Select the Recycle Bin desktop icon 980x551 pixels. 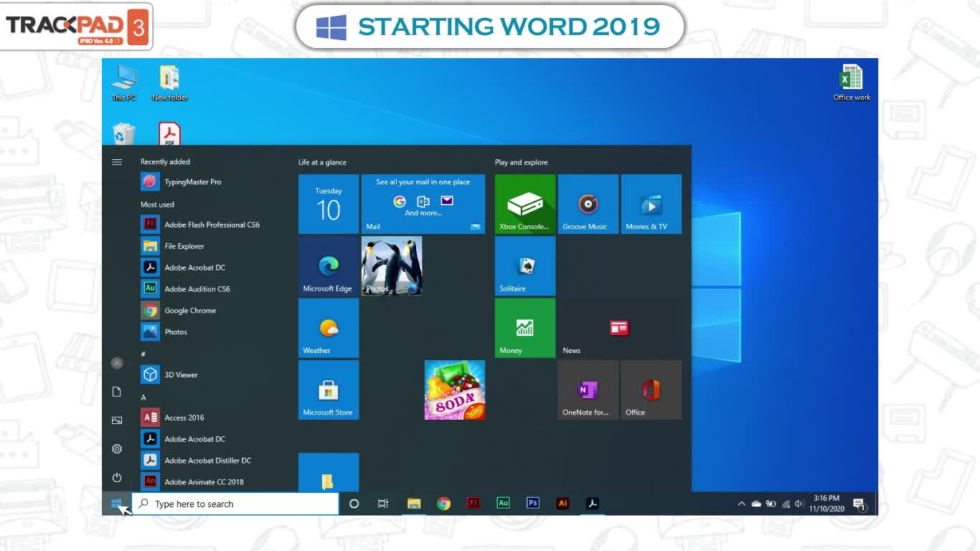point(124,133)
